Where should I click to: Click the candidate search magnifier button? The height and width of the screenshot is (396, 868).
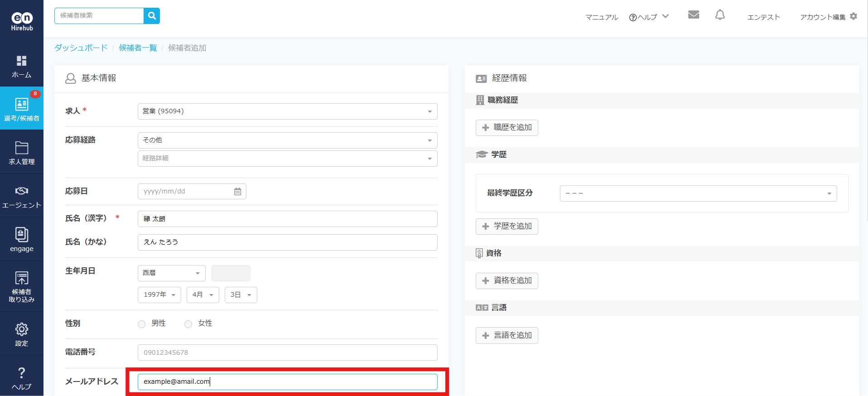pos(152,16)
